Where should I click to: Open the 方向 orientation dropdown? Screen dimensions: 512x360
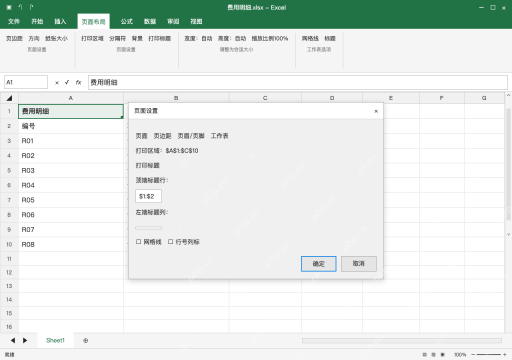[x=34, y=39]
